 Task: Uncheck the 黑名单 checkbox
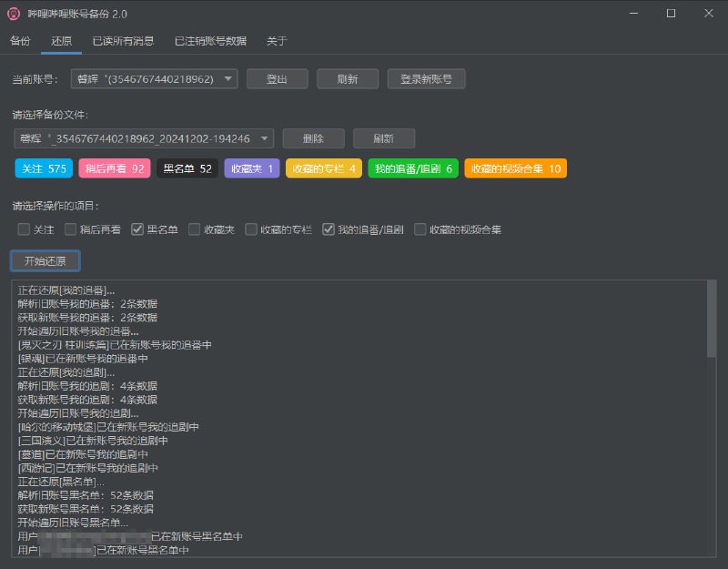click(136, 229)
